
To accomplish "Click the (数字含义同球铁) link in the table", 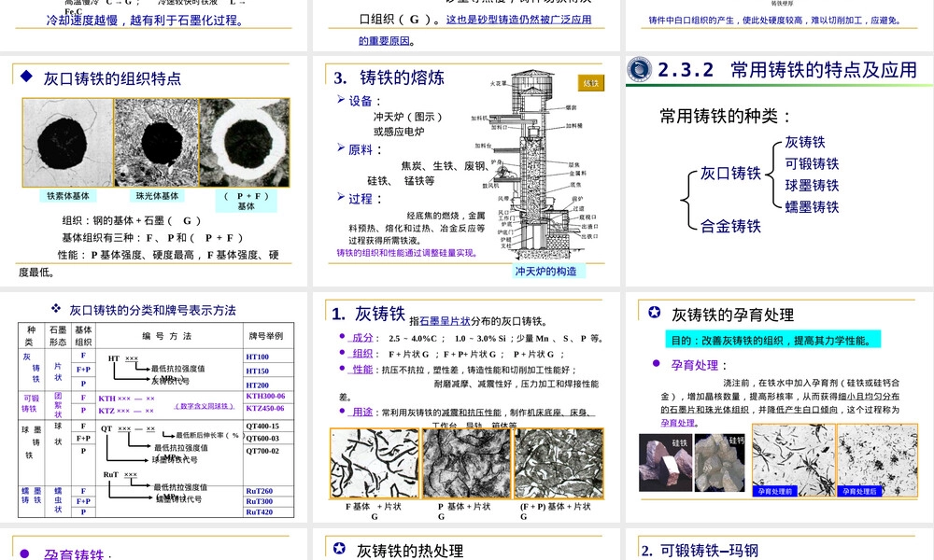I will [205, 406].
